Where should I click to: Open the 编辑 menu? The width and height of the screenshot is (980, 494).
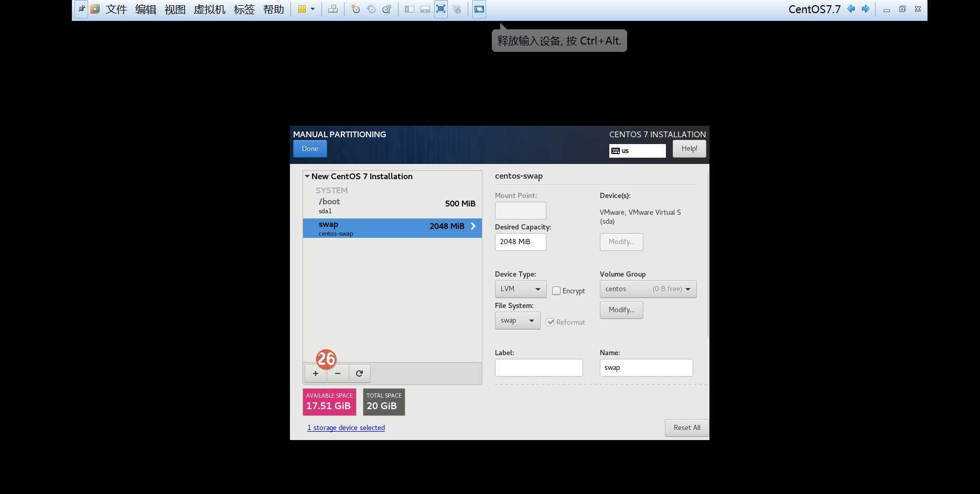point(146,9)
